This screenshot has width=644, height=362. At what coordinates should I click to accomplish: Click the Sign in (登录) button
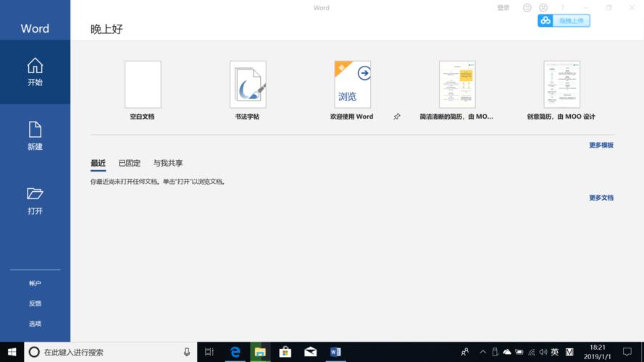[503, 8]
